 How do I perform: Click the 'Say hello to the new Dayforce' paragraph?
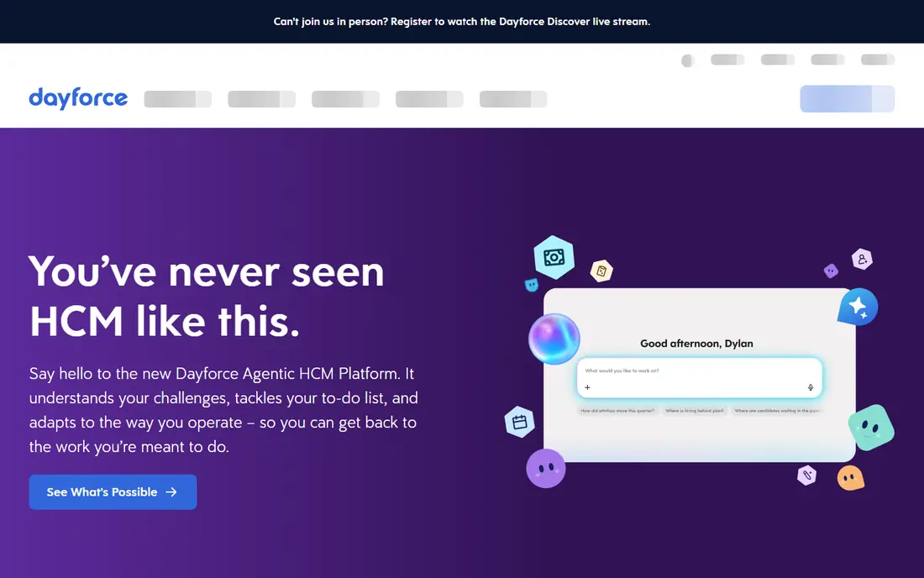point(224,410)
